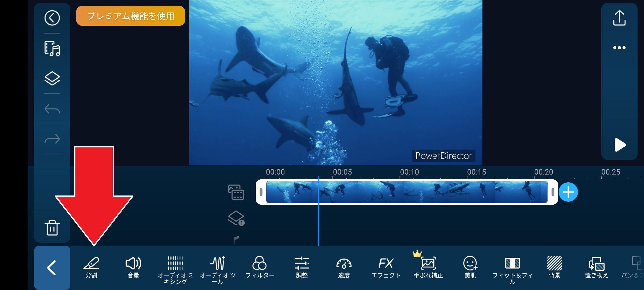Select the フィルター (Filter) tool
Viewport: 644px width, 290px height.
[260, 267]
